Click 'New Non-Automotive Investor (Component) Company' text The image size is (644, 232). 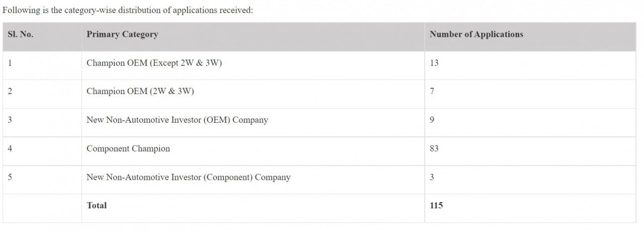click(189, 177)
